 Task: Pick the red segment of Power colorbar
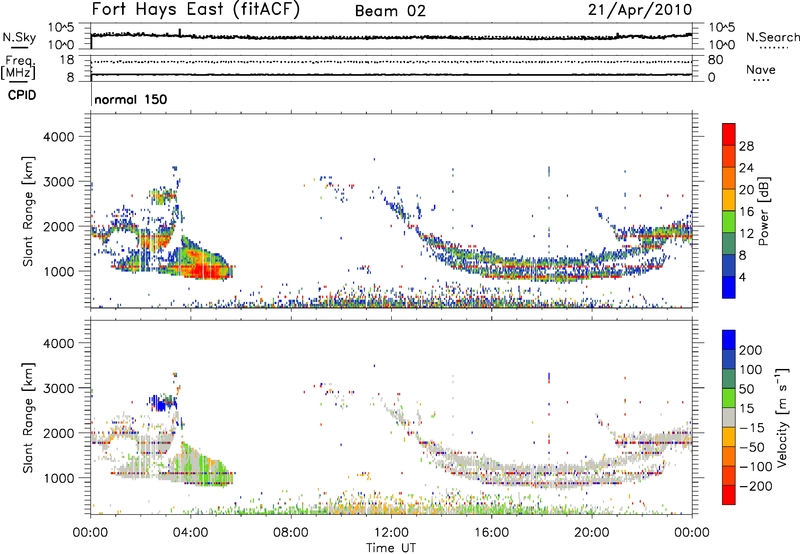click(x=729, y=134)
